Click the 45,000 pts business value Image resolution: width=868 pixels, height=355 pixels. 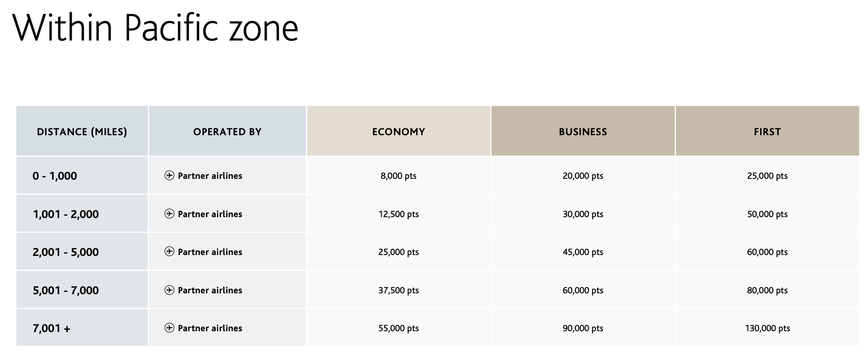point(583,252)
